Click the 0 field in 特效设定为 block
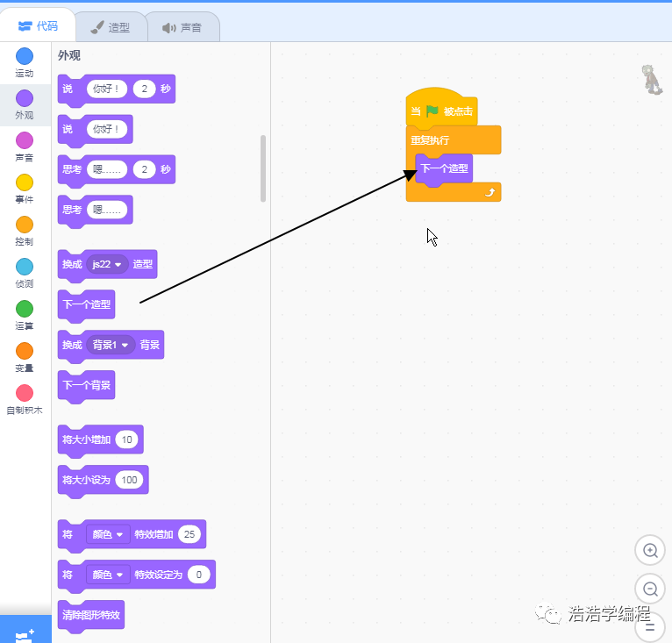Image resolution: width=672 pixels, height=643 pixels. point(198,575)
